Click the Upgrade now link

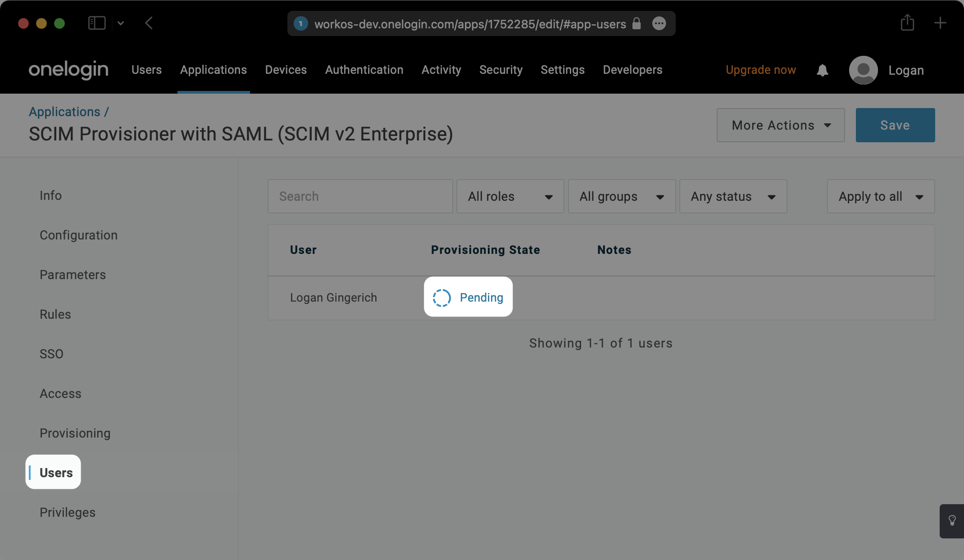pyautogui.click(x=760, y=70)
